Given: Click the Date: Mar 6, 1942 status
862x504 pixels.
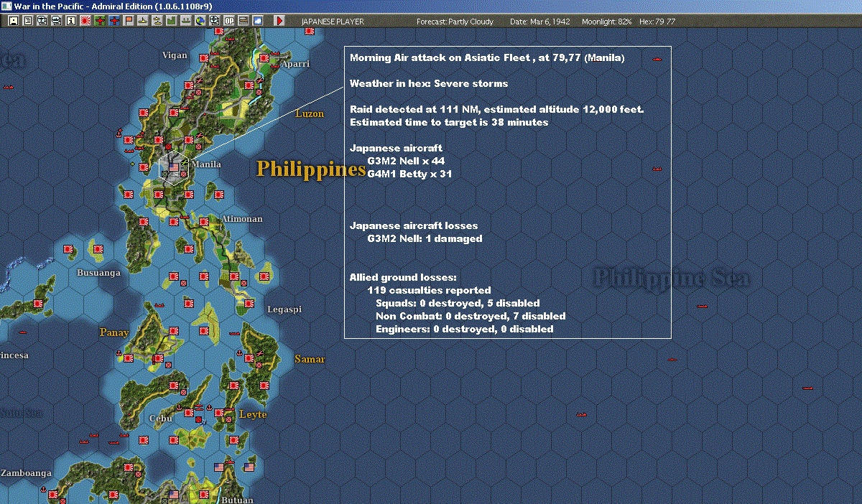Looking at the screenshot, I should (540, 22).
